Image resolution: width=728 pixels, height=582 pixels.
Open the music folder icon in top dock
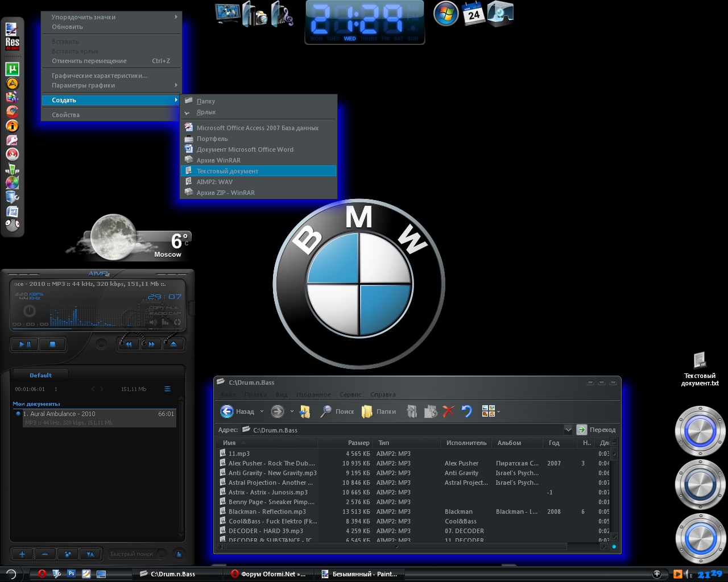pos(282,14)
